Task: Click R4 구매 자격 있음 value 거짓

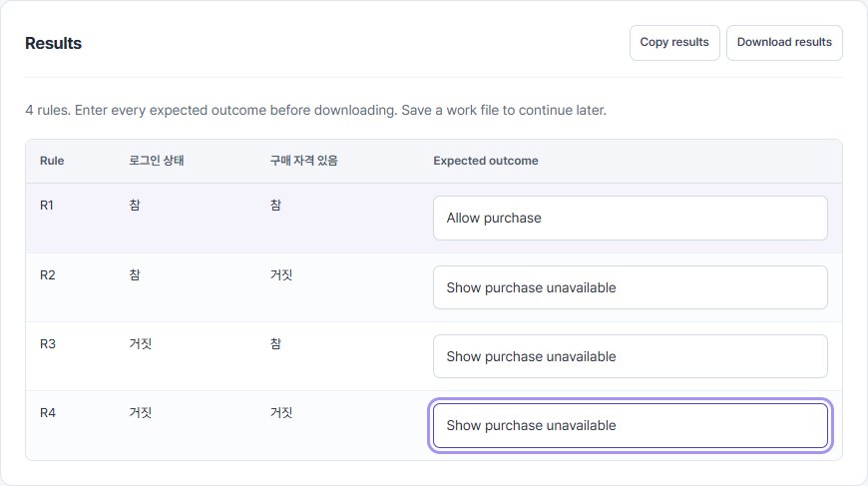Action: [281, 413]
